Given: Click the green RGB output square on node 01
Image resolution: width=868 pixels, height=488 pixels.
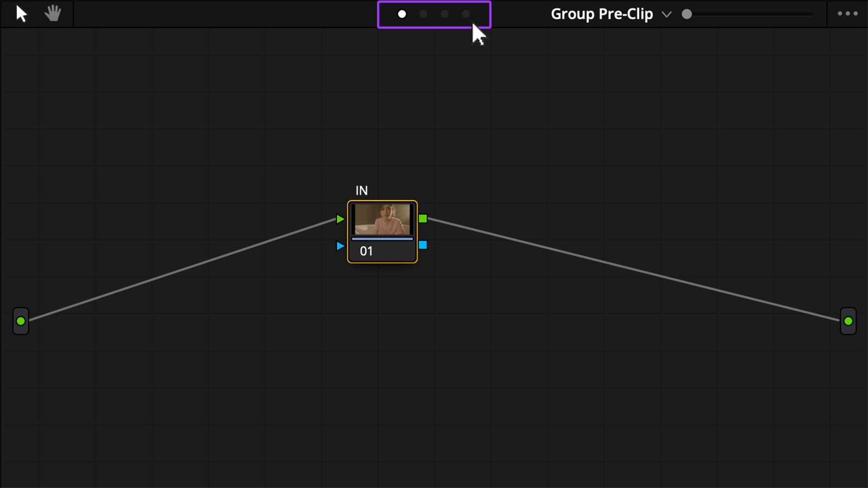Looking at the screenshot, I should (x=423, y=219).
